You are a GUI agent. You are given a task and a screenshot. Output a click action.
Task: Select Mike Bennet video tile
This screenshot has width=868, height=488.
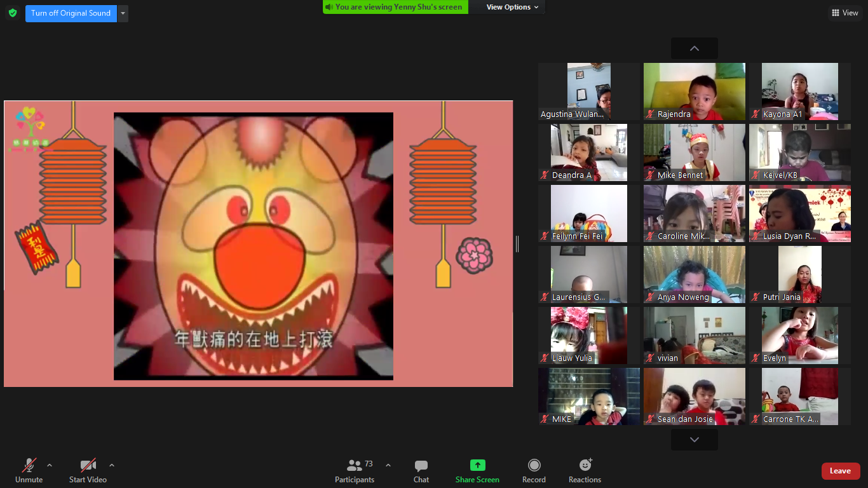(695, 152)
